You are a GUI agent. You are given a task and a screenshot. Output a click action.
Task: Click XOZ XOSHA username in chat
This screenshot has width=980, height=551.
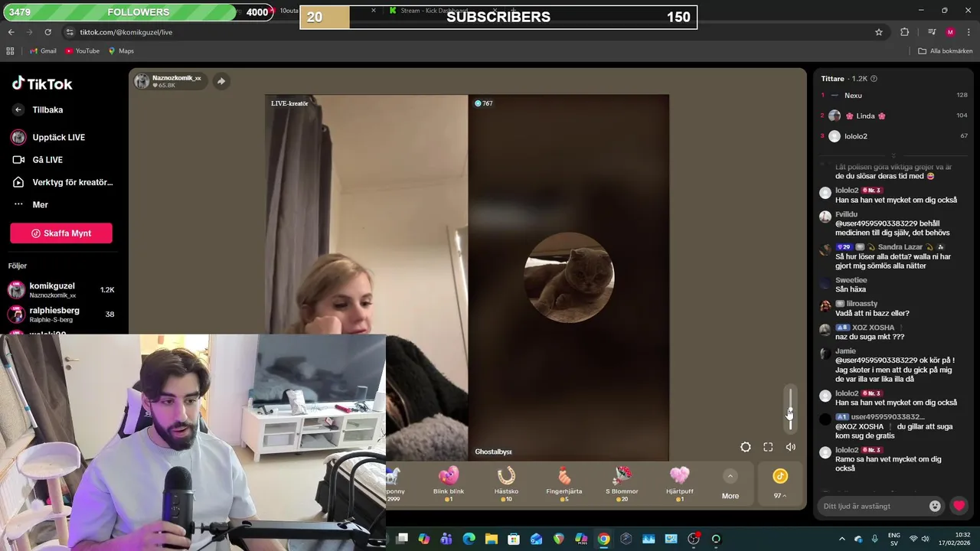(873, 328)
